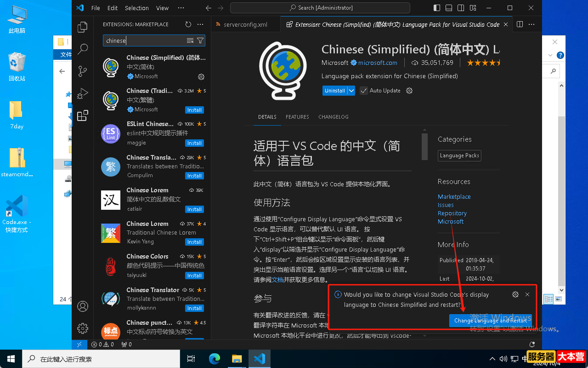Toggle the primary side bar layout icon
Viewport: 588px width, 368px height.
436,8
